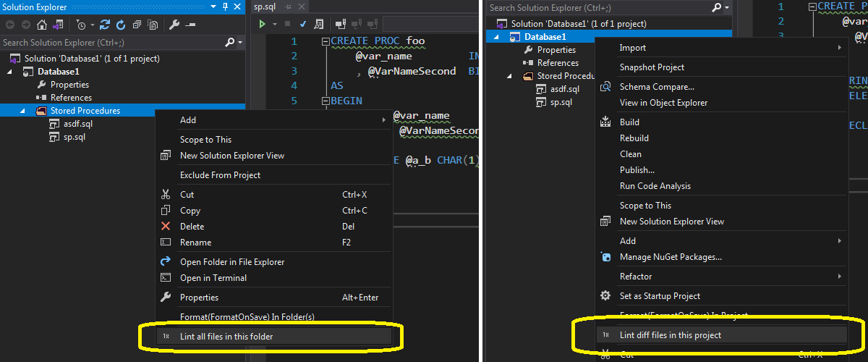
Task: Select Publish... in the project menu
Action: [x=722, y=170]
